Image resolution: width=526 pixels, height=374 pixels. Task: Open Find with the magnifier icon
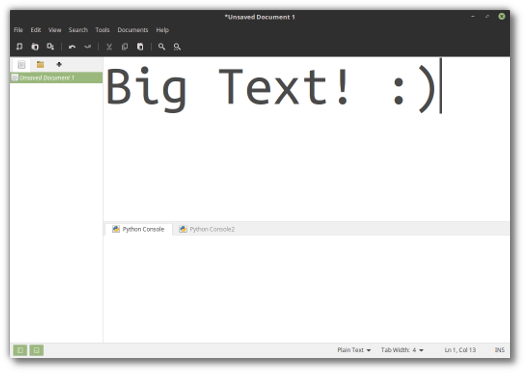(x=162, y=47)
